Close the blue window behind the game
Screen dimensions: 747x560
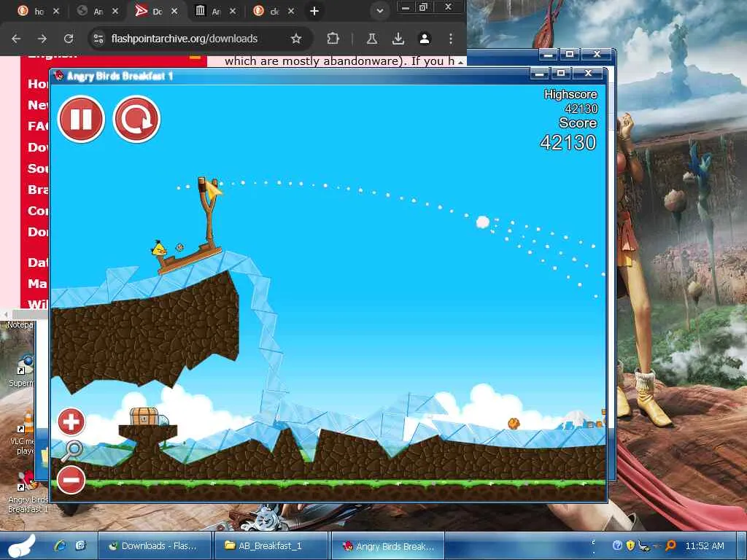[597, 54]
